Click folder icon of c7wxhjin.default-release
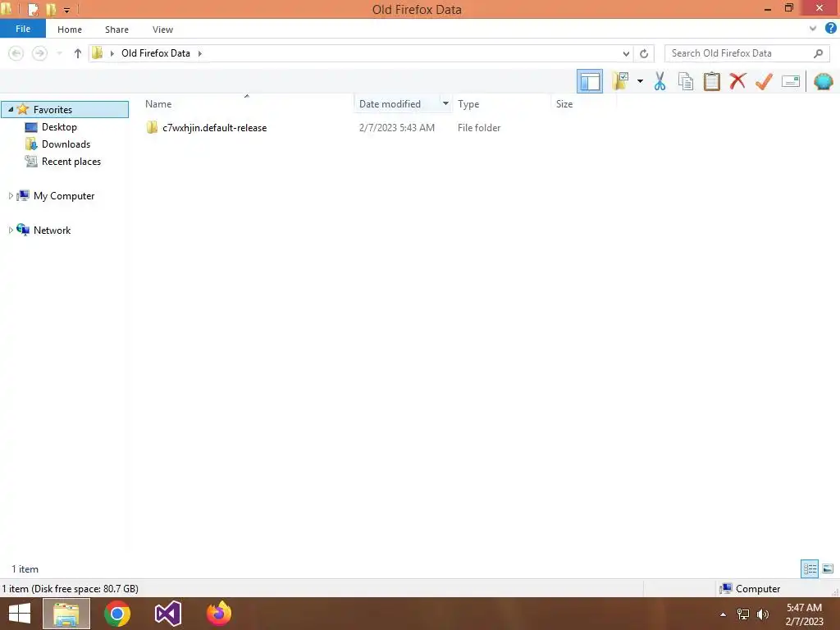This screenshot has height=630, width=840. click(152, 127)
